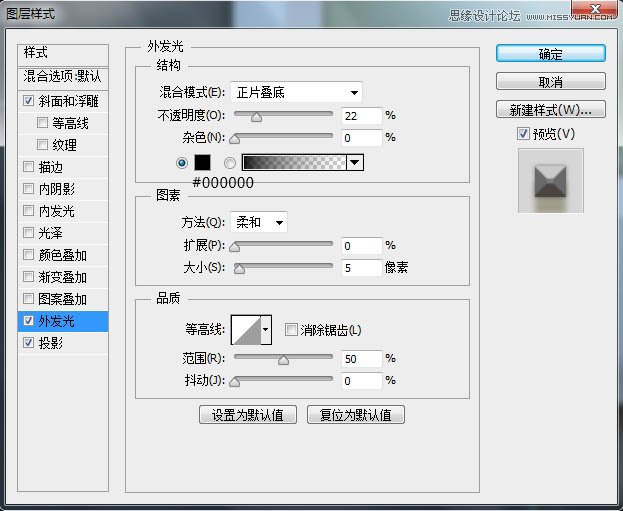
Task: Click the style preview thumbnail
Action: [x=551, y=180]
